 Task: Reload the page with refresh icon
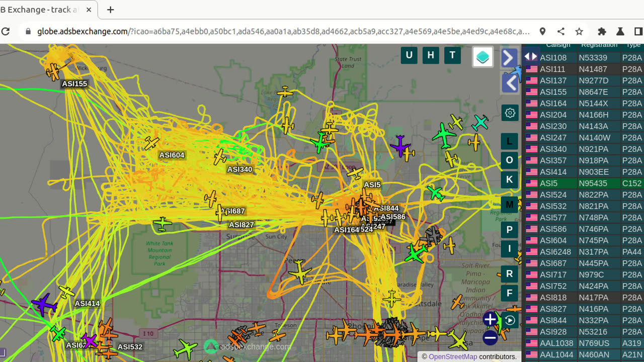(6, 31)
